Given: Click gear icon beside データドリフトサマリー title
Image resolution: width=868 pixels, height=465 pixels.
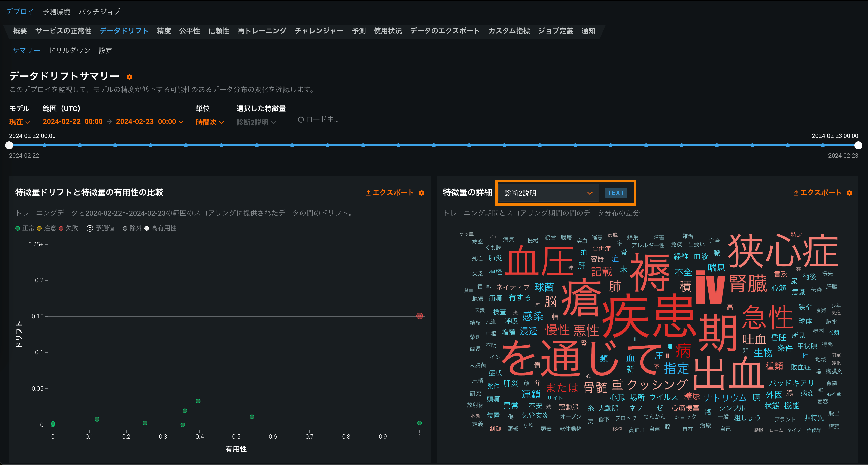Looking at the screenshot, I should (x=129, y=77).
